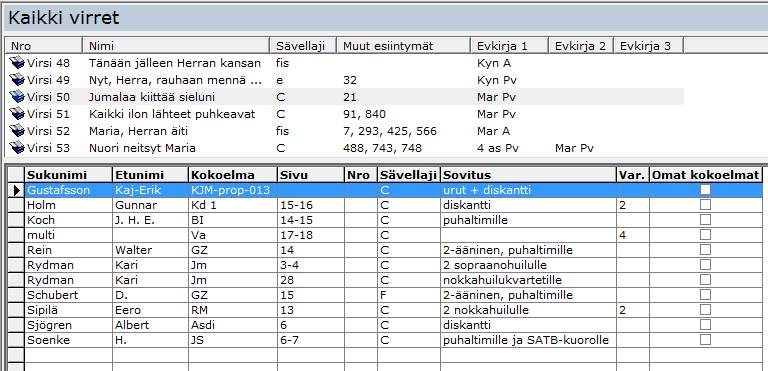Click the nokkahuilukvartetille arrangement cell

(x=528, y=280)
